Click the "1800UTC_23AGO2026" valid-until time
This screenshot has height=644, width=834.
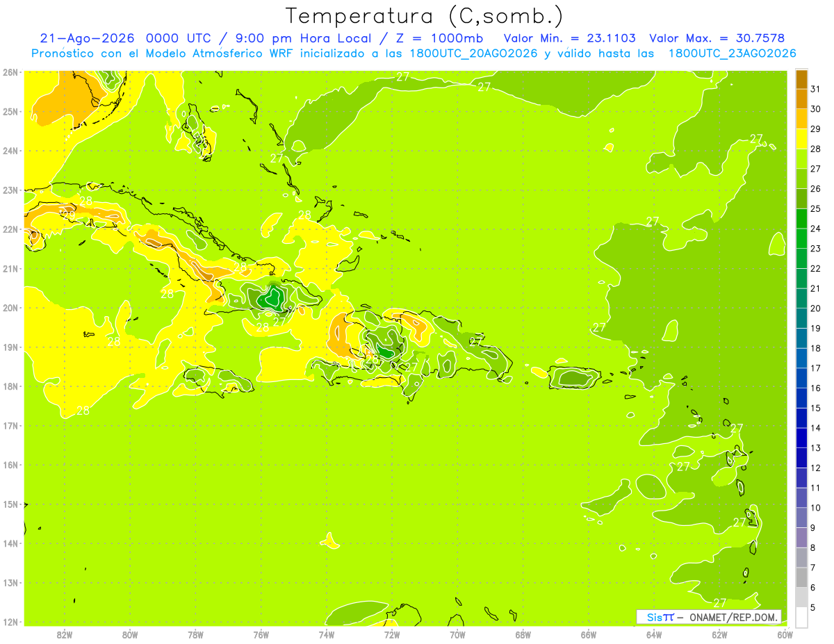coord(732,53)
